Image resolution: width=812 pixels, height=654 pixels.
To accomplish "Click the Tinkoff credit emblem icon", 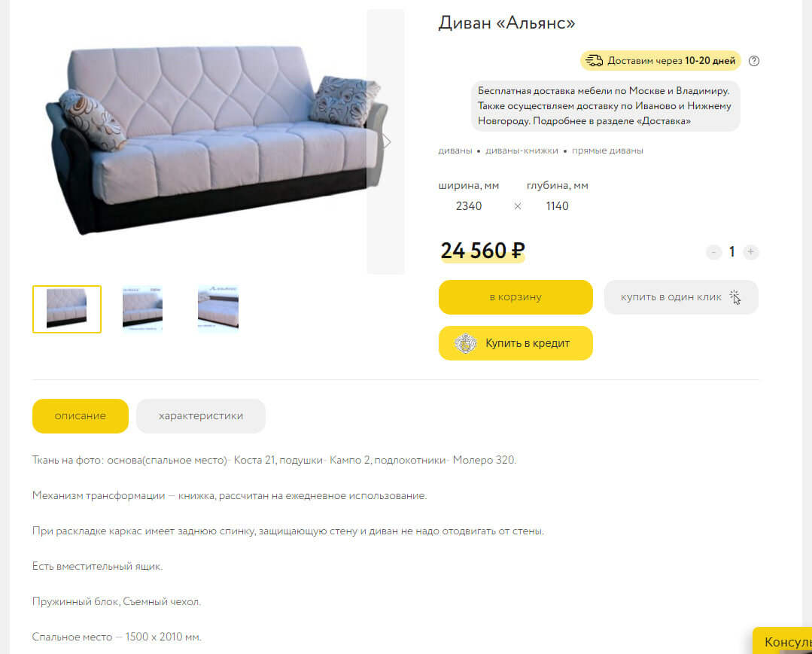I will (x=465, y=343).
